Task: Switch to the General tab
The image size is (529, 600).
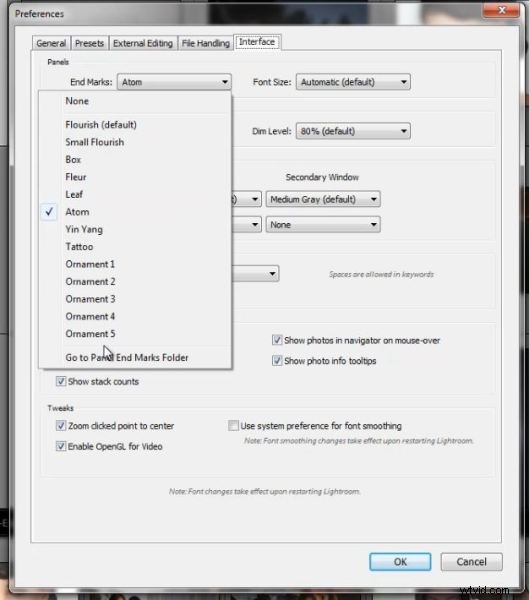Action: coord(51,43)
